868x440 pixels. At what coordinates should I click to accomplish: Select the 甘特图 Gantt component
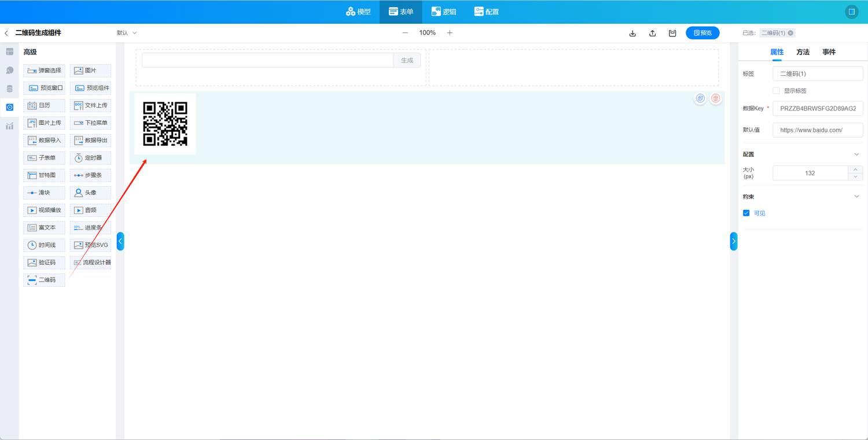[x=44, y=175]
